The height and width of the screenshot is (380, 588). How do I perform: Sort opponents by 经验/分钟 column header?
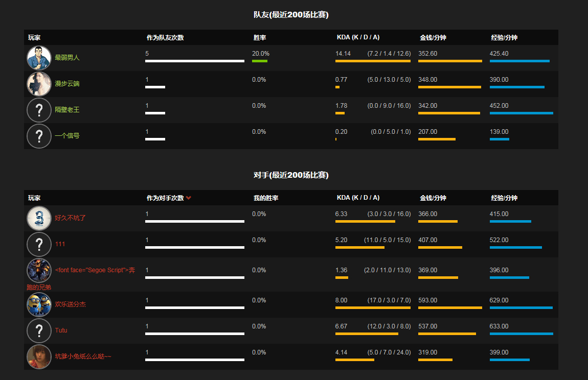(x=504, y=198)
